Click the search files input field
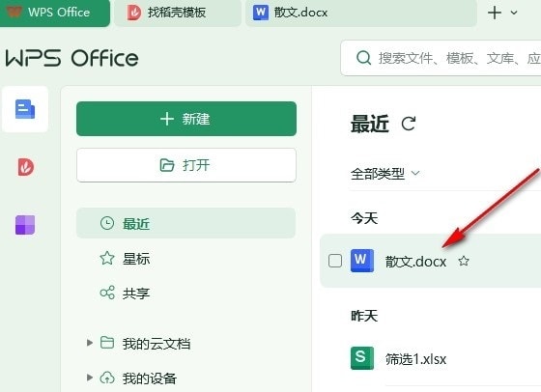This screenshot has height=392, width=541. [441, 58]
